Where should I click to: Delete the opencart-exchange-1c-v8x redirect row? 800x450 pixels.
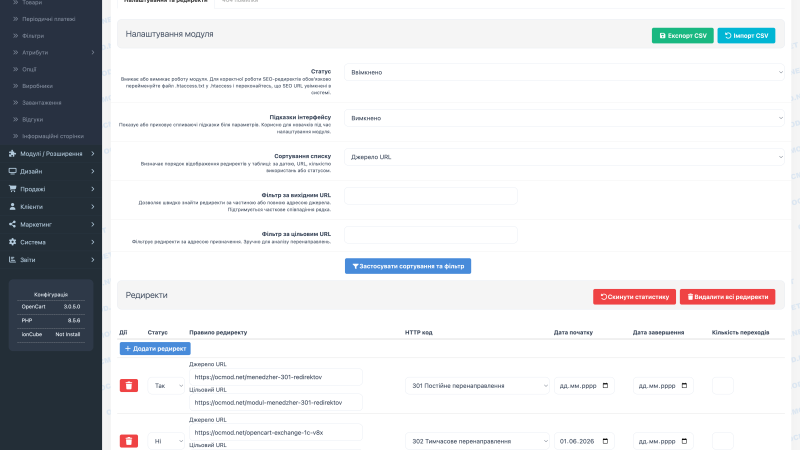tap(129, 441)
